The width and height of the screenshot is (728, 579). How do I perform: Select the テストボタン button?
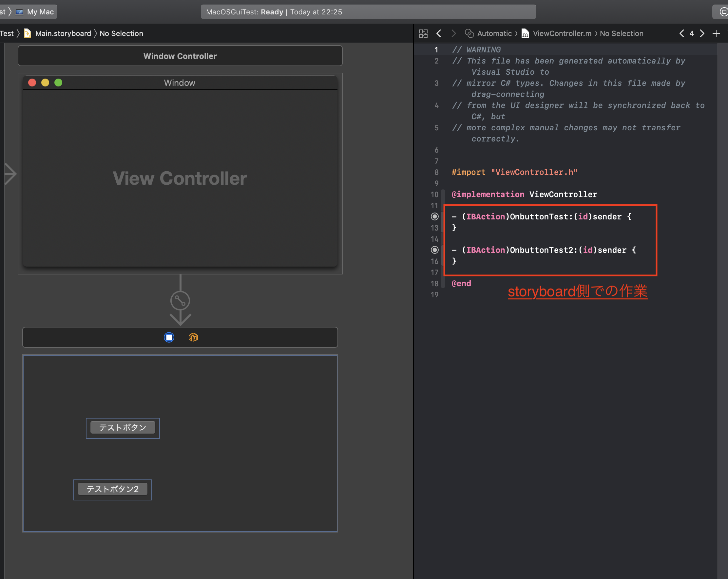[123, 427]
